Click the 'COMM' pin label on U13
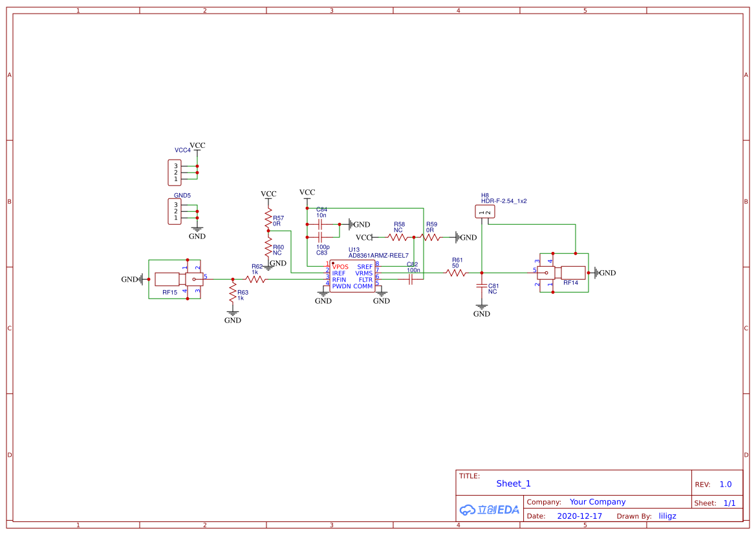The image size is (756, 535). point(363,286)
